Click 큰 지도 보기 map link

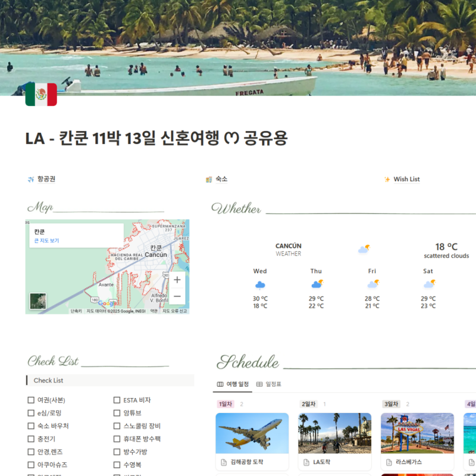[46, 241]
